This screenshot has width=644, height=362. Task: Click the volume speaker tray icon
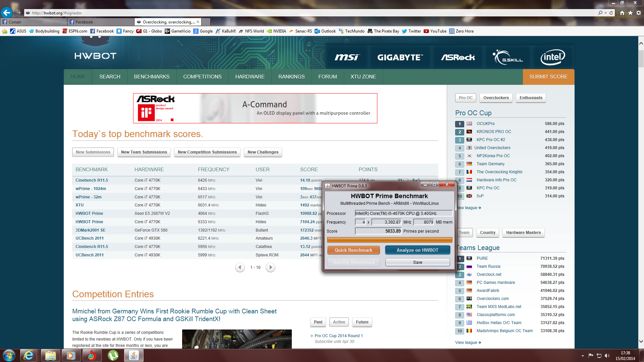pos(607,356)
